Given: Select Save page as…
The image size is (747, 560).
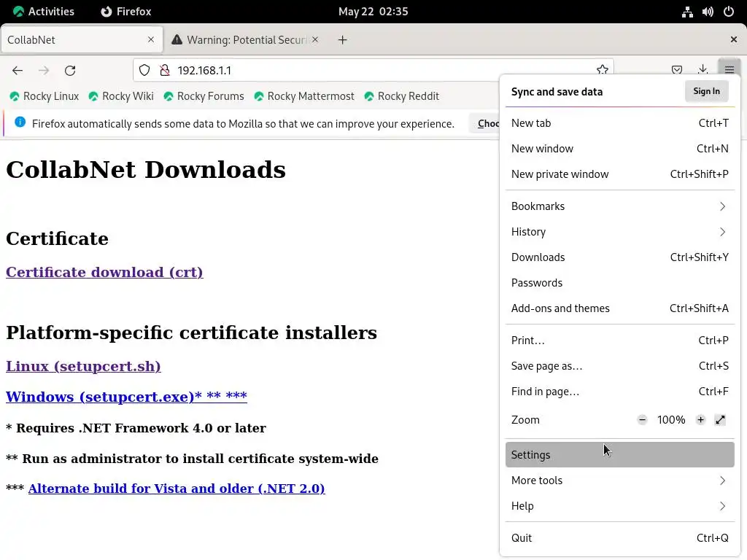Looking at the screenshot, I should [620, 366].
